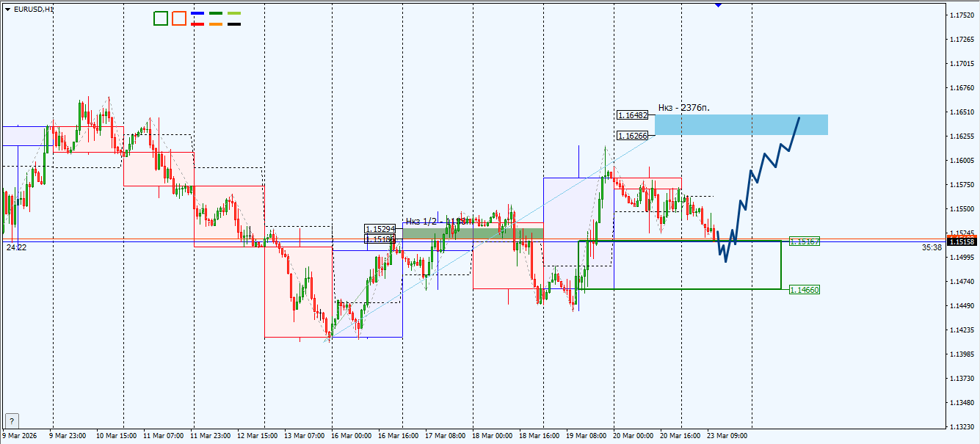
Task: Click the 19 Mar 08:00 time label
Action: [587, 435]
